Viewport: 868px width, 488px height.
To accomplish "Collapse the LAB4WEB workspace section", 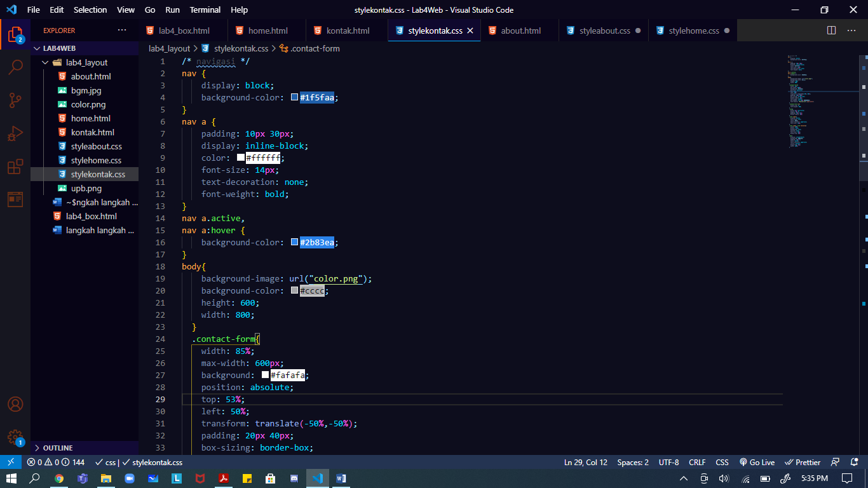I will pos(58,48).
